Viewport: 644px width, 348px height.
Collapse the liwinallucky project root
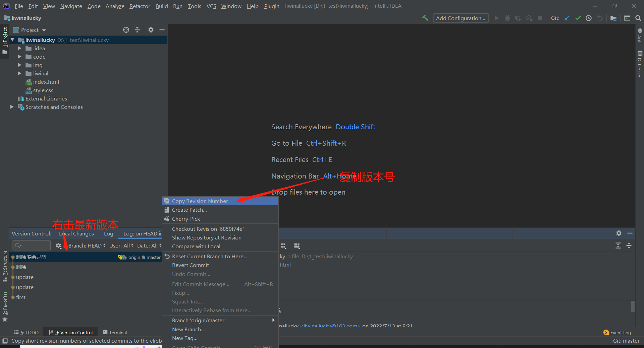point(12,40)
